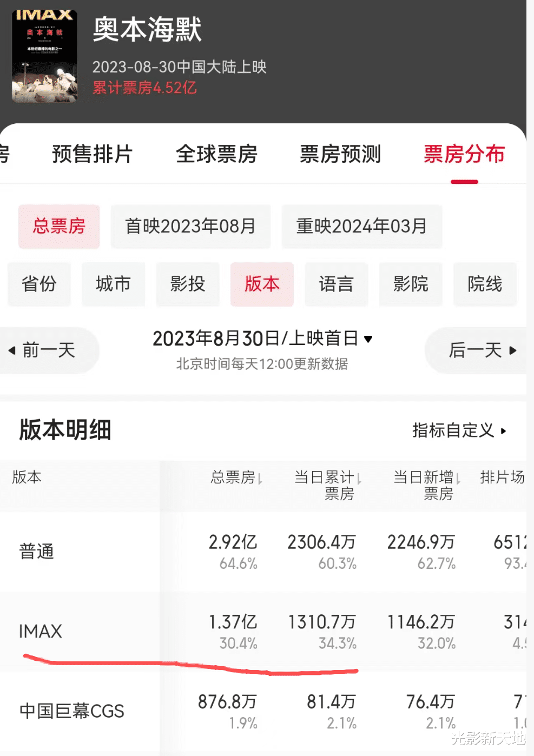Choose the 首映2023年08月 filter

point(190,226)
